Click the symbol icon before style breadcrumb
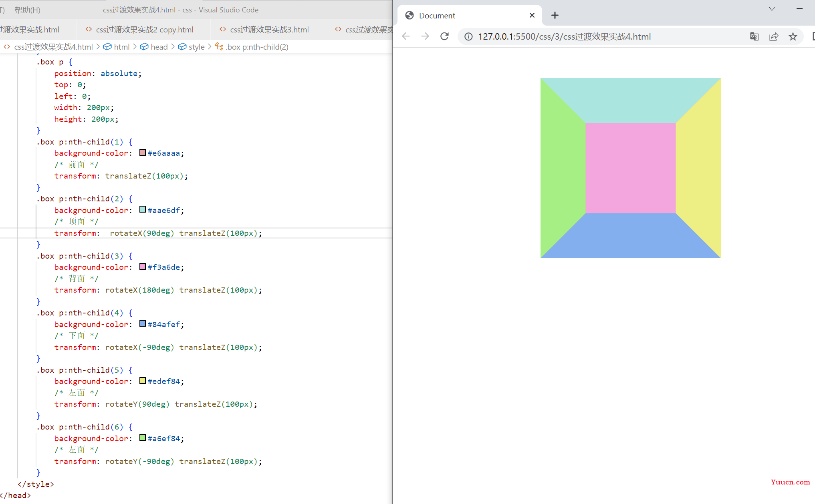 pyautogui.click(x=182, y=46)
